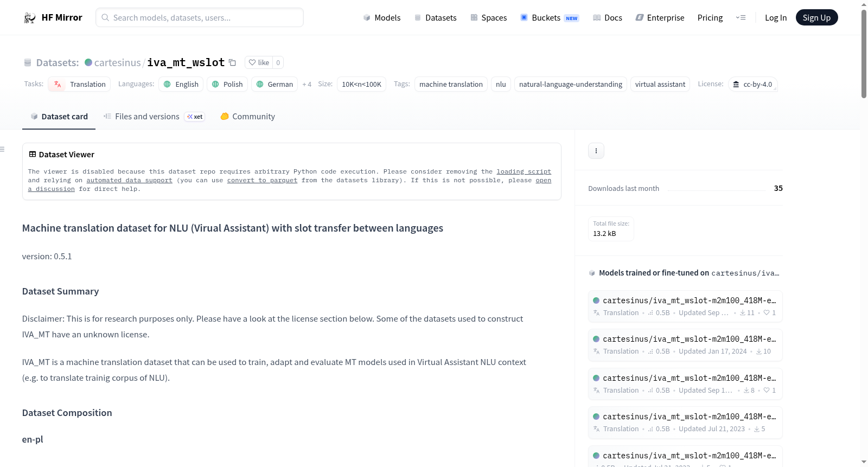Open the Spaces navigation link

[488, 18]
